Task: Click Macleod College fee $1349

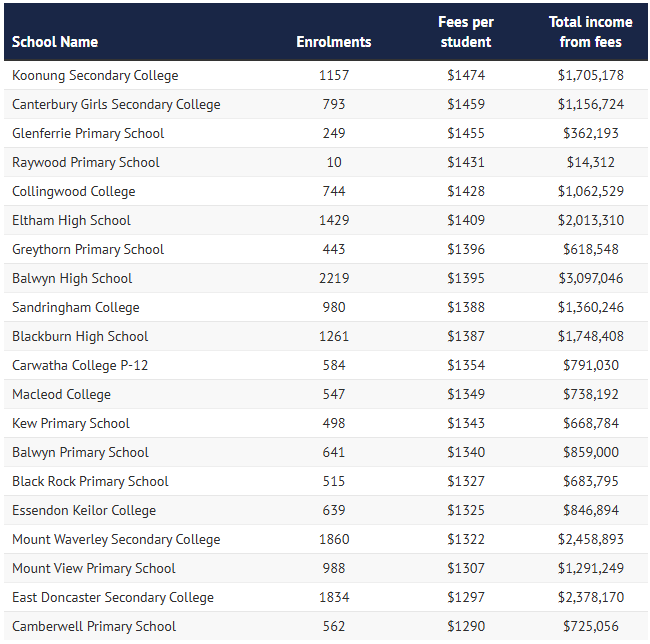Action: coord(466,394)
